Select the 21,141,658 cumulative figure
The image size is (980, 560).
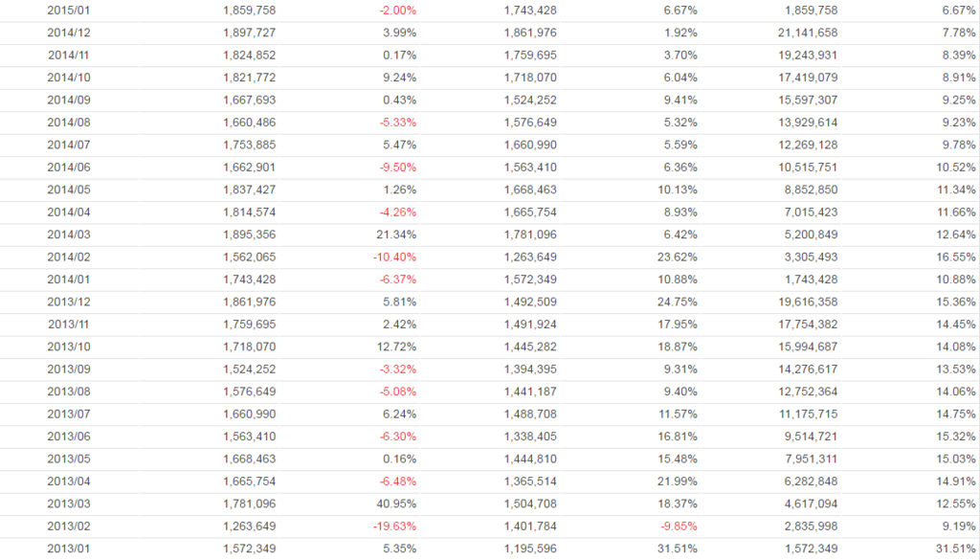click(802, 33)
